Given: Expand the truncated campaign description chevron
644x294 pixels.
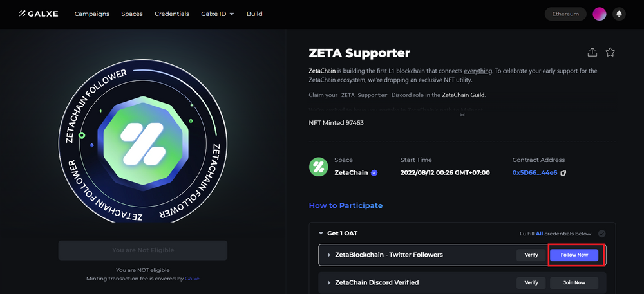Looking at the screenshot, I should [x=462, y=115].
